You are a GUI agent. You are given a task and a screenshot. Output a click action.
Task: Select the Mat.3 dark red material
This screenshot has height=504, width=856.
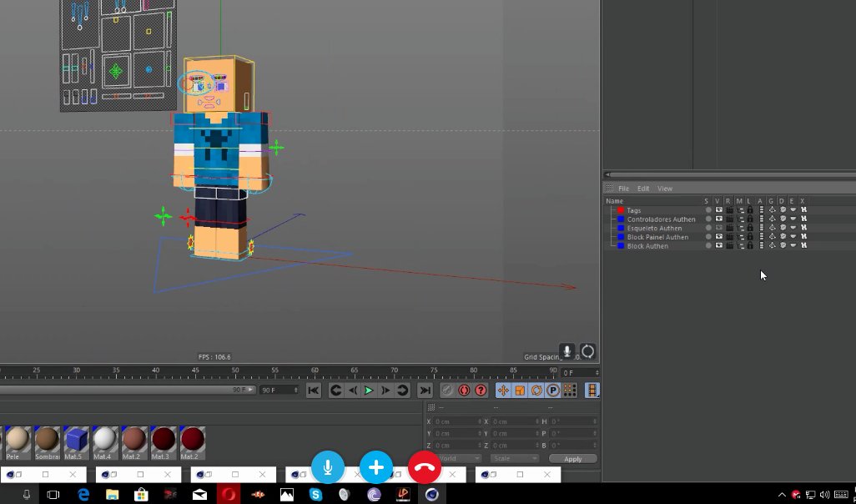(164, 442)
